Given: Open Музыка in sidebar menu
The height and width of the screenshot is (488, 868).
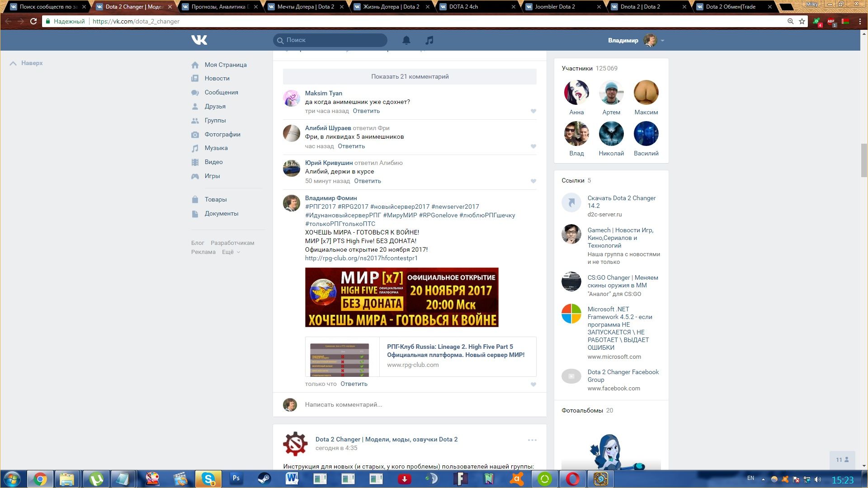Looking at the screenshot, I should tap(216, 148).
